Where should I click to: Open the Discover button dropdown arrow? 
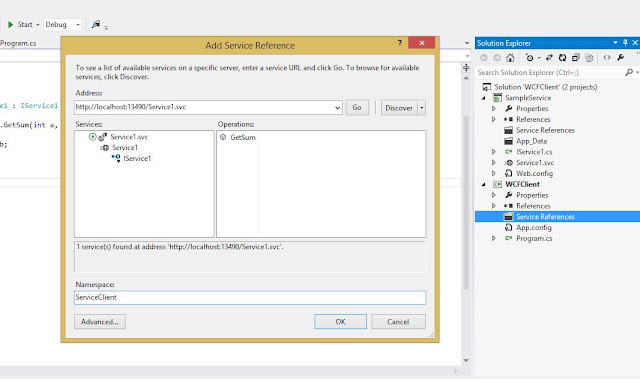(x=422, y=108)
